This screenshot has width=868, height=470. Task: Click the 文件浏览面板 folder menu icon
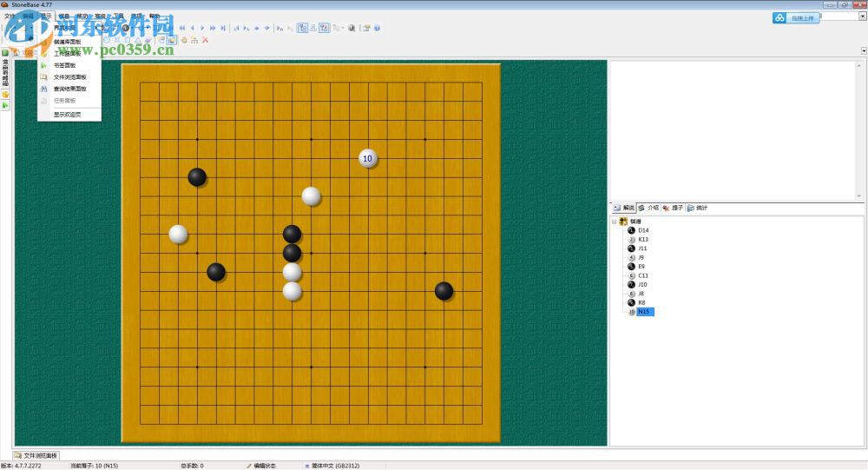[43, 77]
